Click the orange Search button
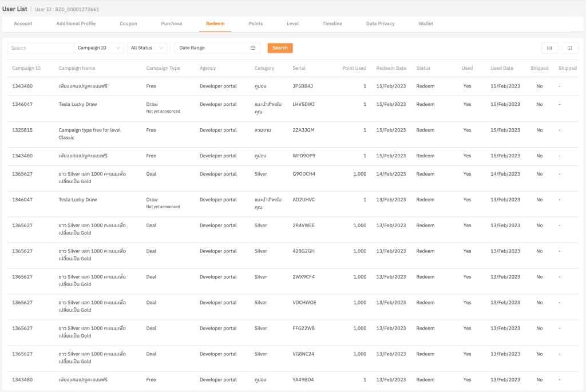Viewport: 586px width, 392px height. 280,48
